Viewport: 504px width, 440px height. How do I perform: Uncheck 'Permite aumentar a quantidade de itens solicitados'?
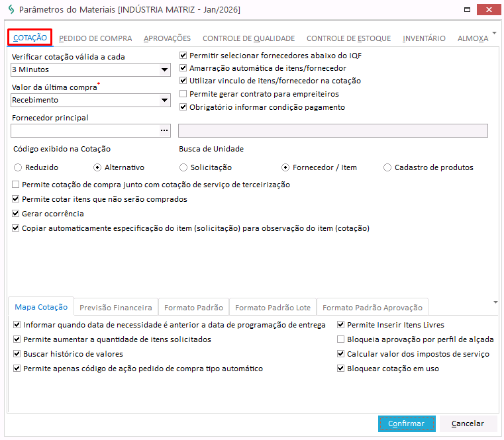pos(17,339)
